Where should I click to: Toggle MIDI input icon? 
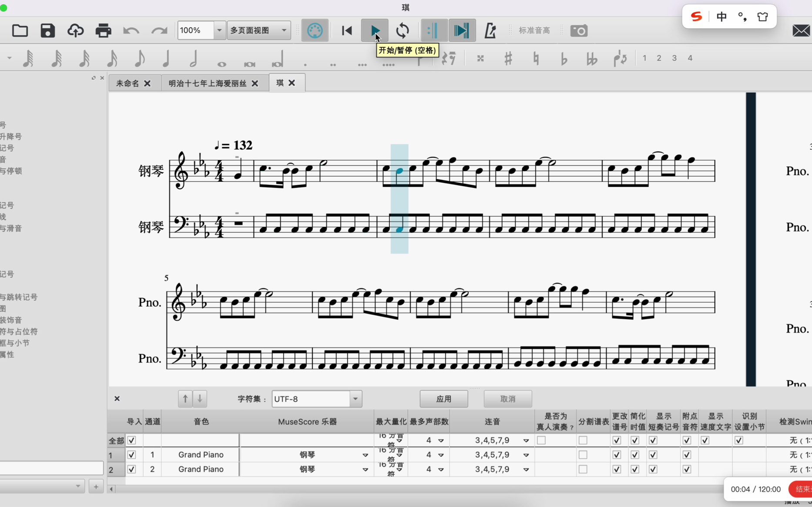(315, 30)
